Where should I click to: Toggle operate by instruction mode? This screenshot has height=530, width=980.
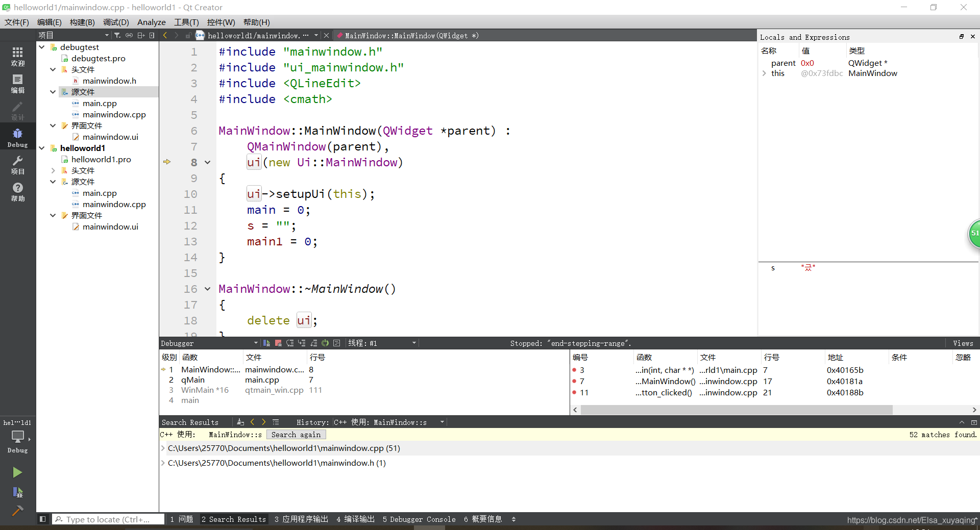337,343
